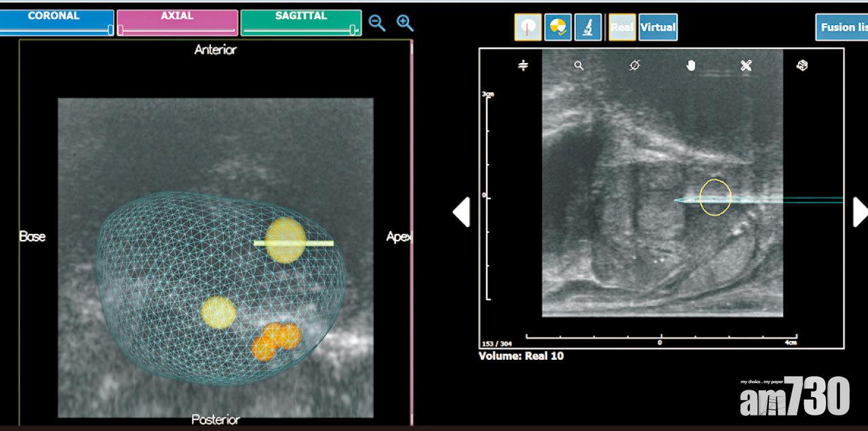This screenshot has width=868, height=431.
Task: Switch to Virtual volume mode
Action: click(x=658, y=28)
